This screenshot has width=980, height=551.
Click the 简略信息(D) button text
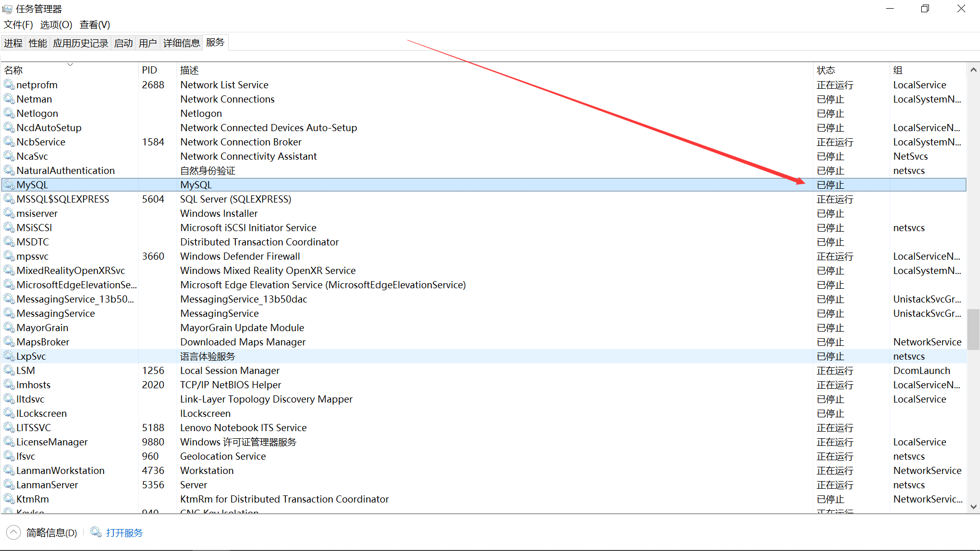point(52,533)
